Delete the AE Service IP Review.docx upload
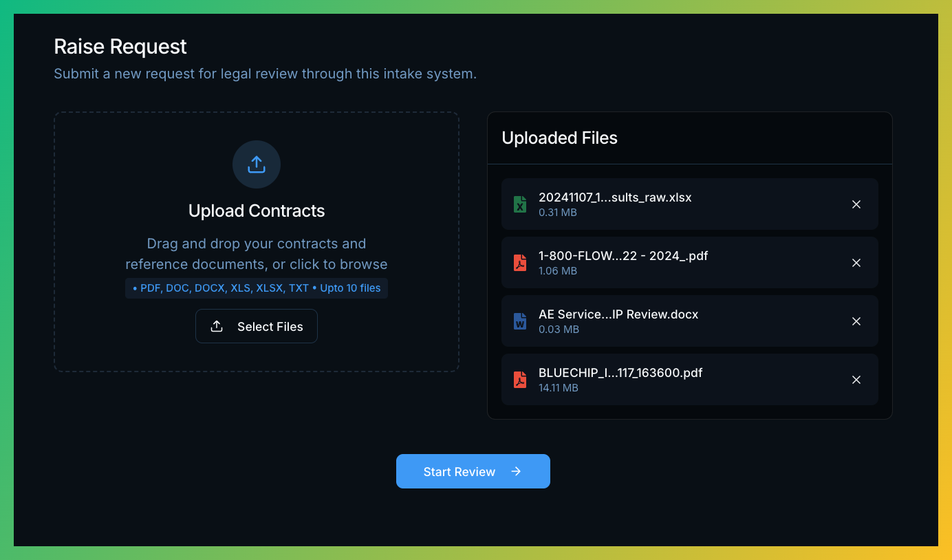Viewport: 952px width, 560px height. point(856,321)
